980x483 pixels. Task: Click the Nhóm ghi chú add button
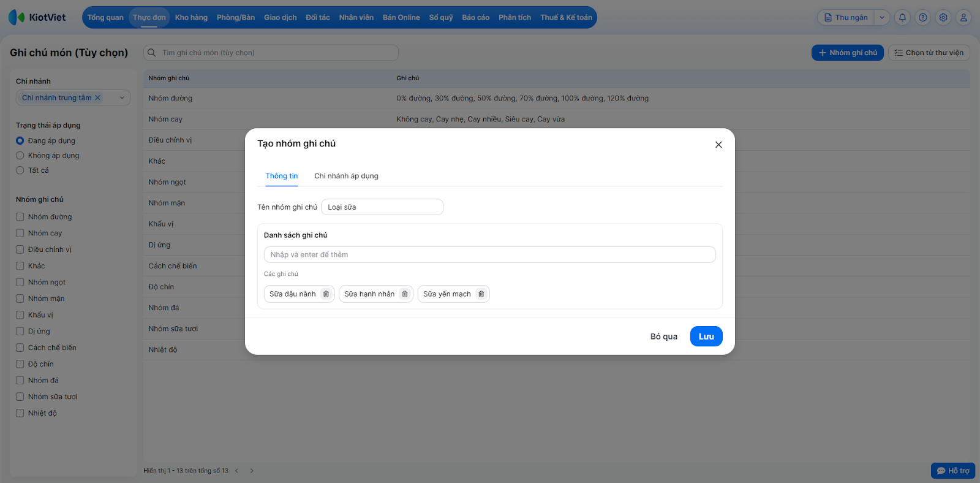click(848, 53)
